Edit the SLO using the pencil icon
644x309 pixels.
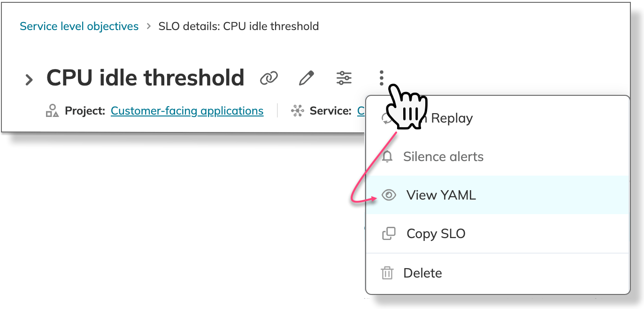(x=307, y=78)
